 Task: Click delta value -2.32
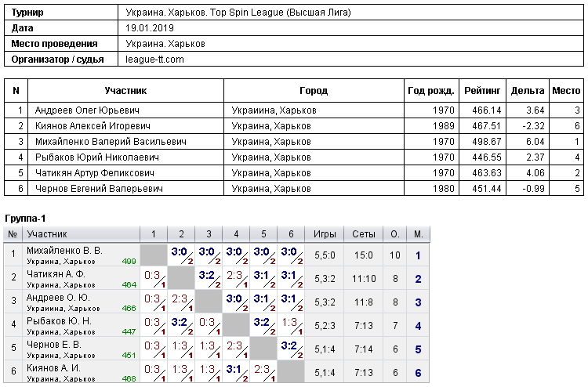(x=533, y=126)
